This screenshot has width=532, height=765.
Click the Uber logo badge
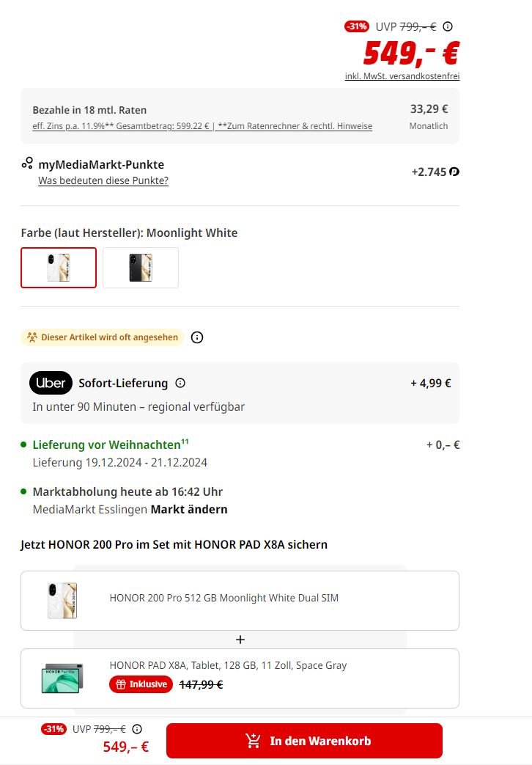pyautogui.click(x=51, y=383)
